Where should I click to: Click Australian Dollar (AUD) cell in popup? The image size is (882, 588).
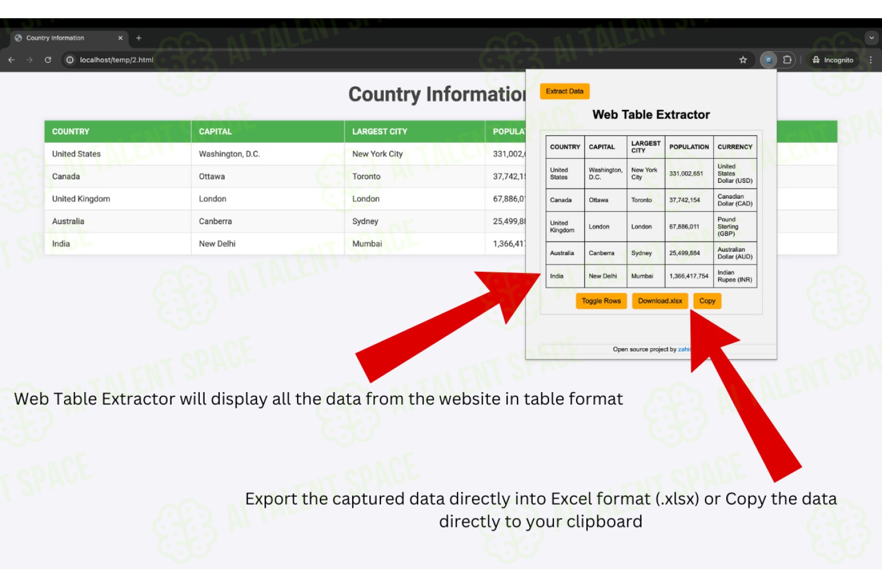tap(735, 253)
